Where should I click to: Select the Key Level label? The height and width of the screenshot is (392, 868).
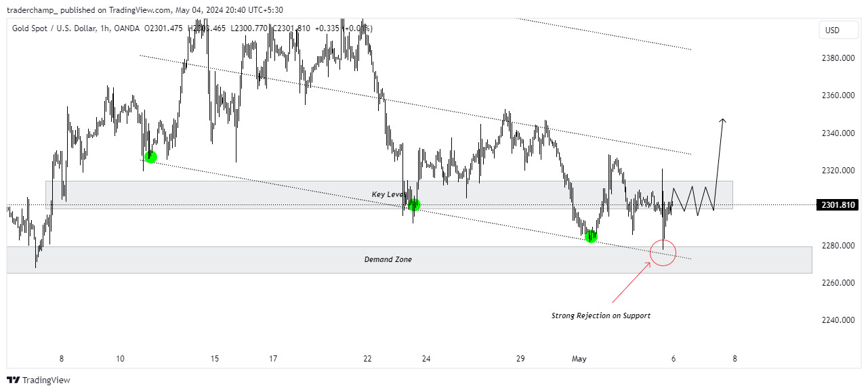pyautogui.click(x=388, y=194)
